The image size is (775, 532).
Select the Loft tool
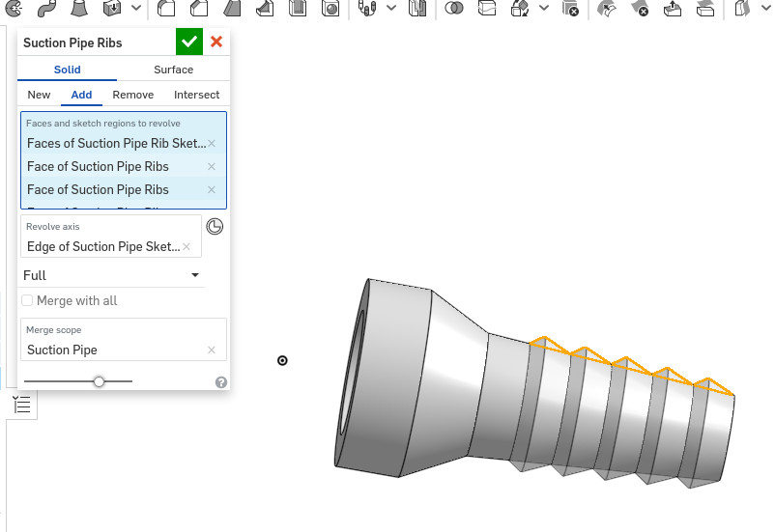click(78, 8)
